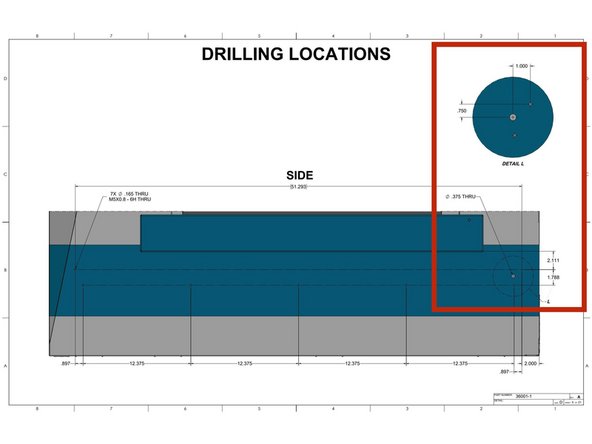Click the .750 dimension beside the detail
Viewport: 592px width, 444px height.
coord(462,111)
